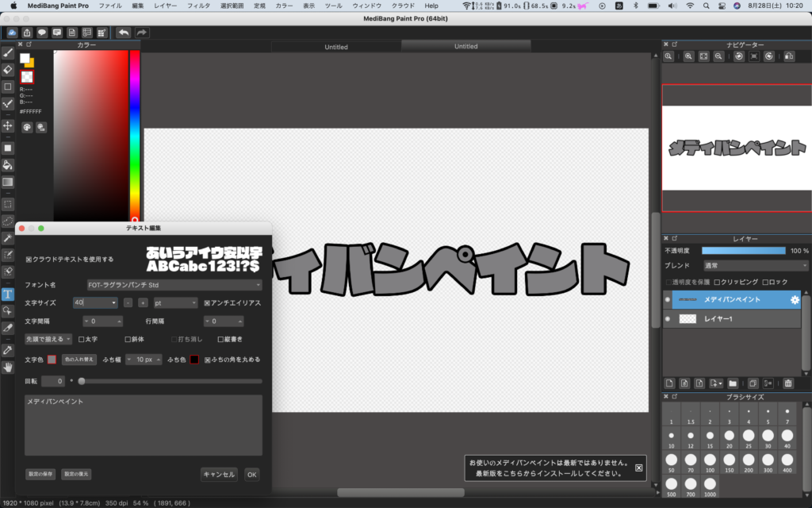Enable ロック checkbox in Layer panel
This screenshot has width=812, height=508.
[765, 282]
